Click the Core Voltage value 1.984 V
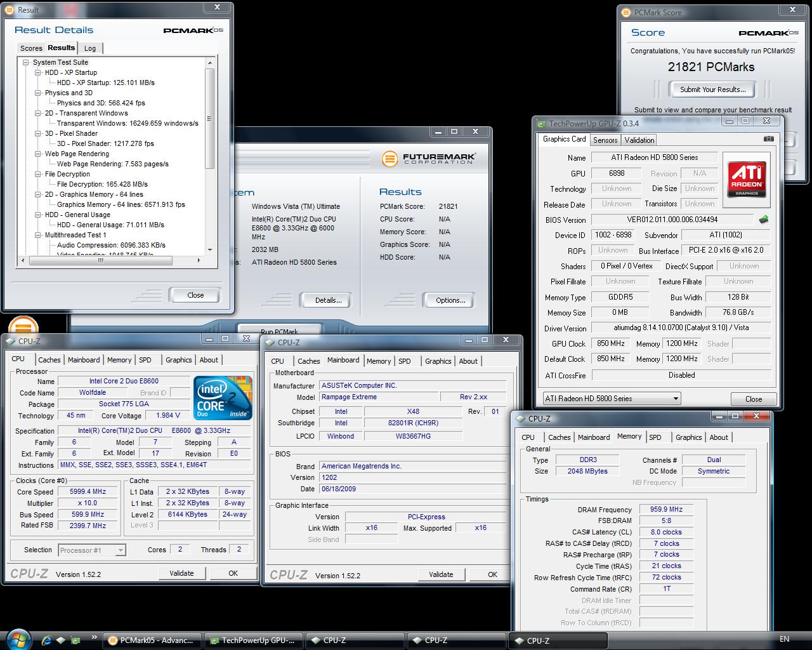This screenshot has width=812, height=650. point(167,415)
